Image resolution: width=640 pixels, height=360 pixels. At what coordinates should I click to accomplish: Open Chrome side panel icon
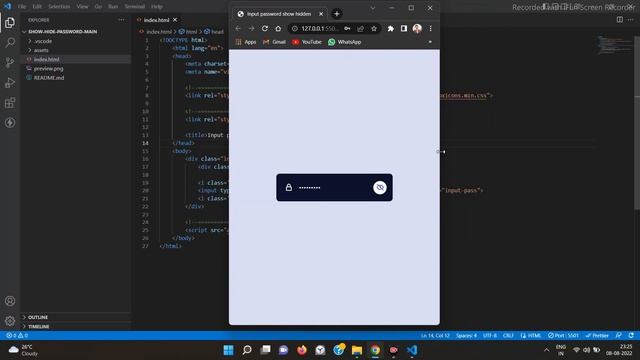(x=404, y=29)
